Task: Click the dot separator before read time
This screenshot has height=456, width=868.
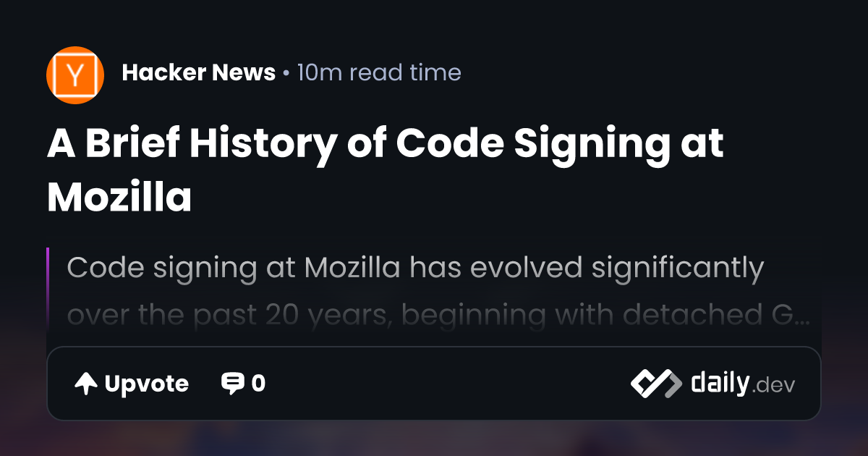Action: (286, 73)
